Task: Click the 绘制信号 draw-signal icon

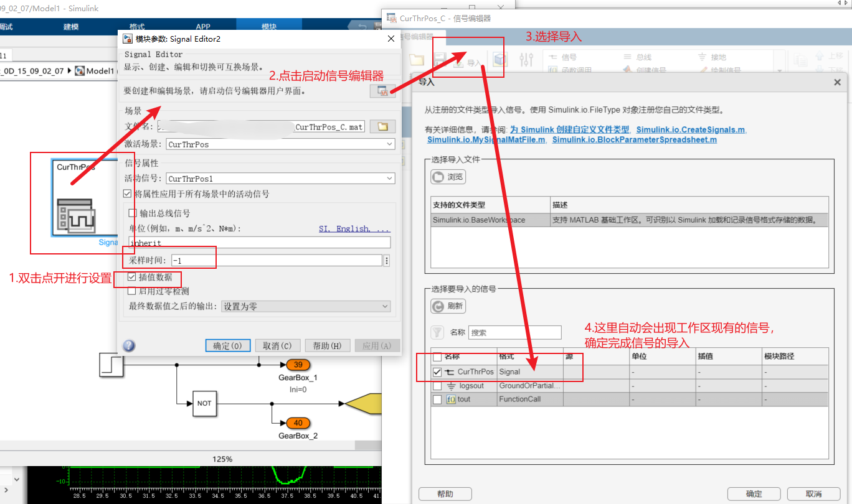Action: 702,70
